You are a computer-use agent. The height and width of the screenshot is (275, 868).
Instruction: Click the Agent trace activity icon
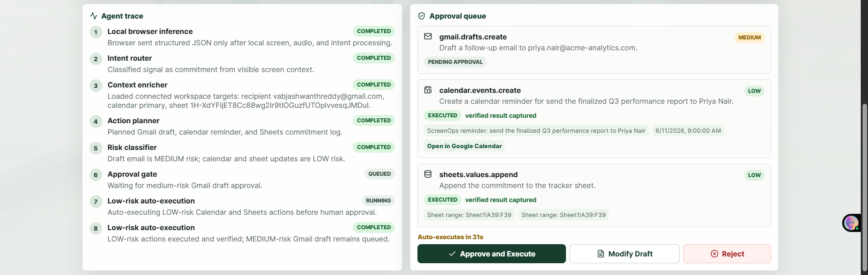[x=94, y=16]
